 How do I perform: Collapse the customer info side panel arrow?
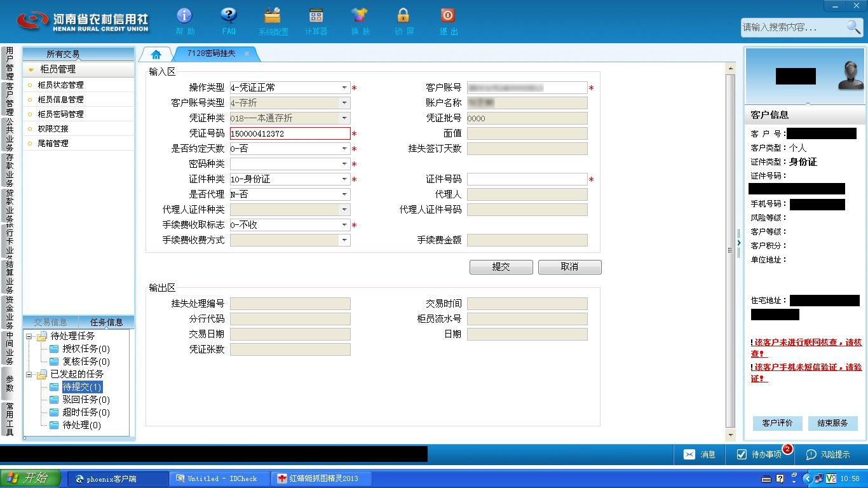click(739, 243)
